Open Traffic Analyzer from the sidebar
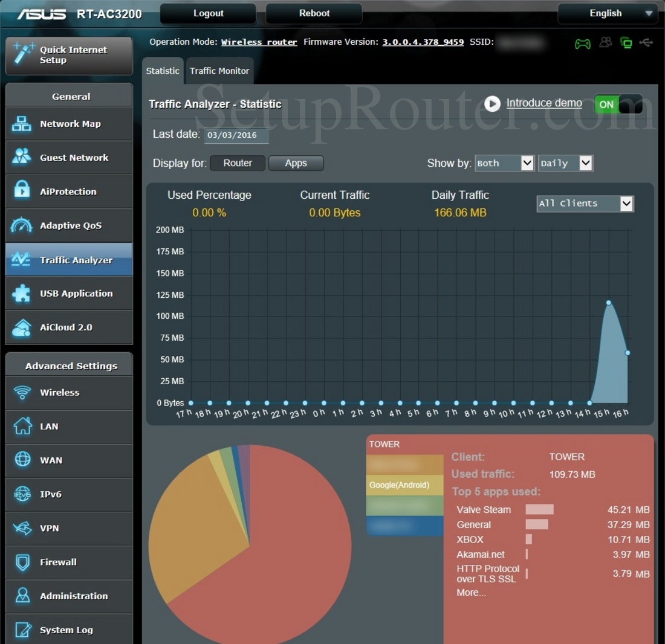 coord(68,259)
